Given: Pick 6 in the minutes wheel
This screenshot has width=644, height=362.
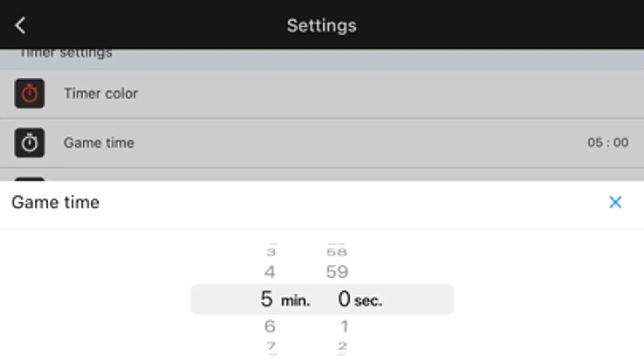Looking at the screenshot, I should pyautogui.click(x=270, y=326).
